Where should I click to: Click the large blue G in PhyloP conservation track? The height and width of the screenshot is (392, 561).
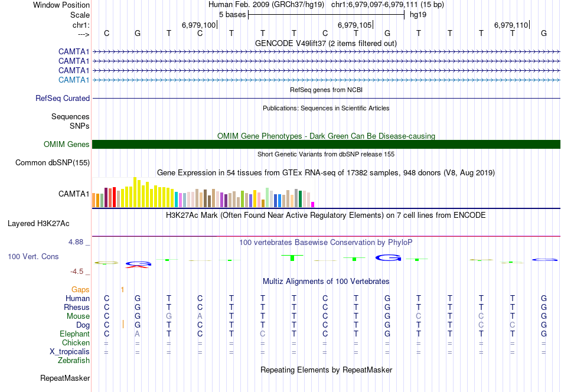[388, 257]
